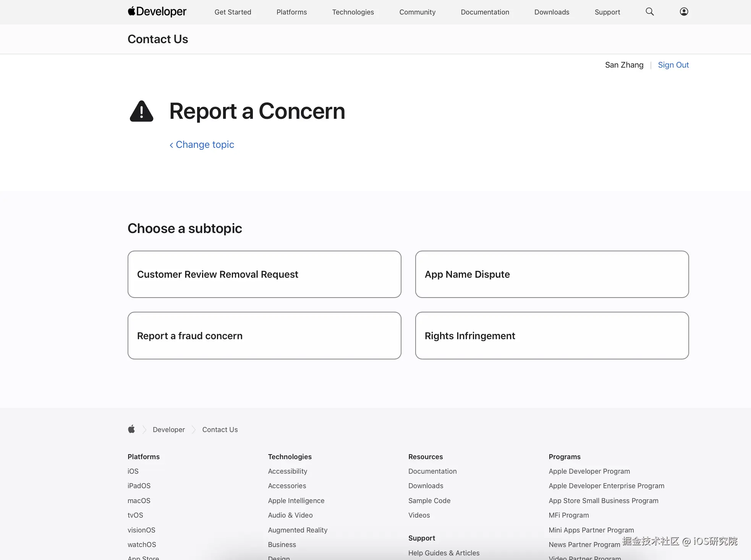Click the account profile icon
Viewport: 751px width, 560px height.
[684, 12]
